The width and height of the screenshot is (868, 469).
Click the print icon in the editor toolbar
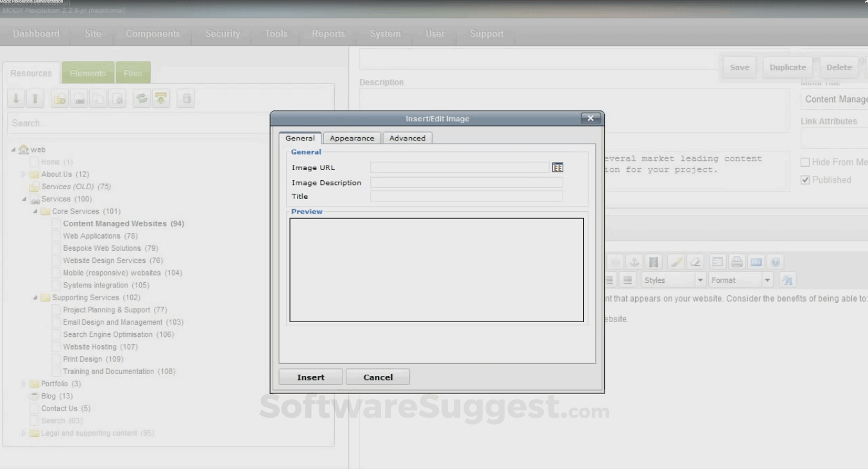737,262
